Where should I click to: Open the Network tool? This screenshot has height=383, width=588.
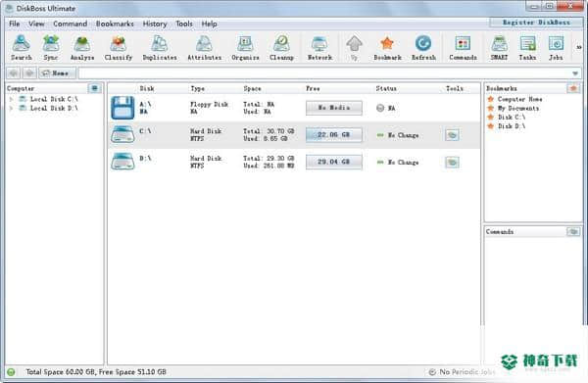pos(319,48)
